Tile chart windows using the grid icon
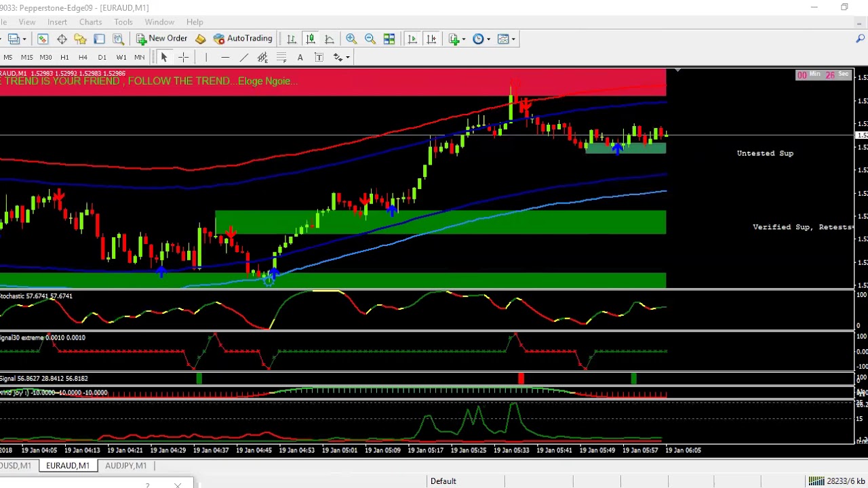Screen dimensions: 868x488 coord(389,39)
